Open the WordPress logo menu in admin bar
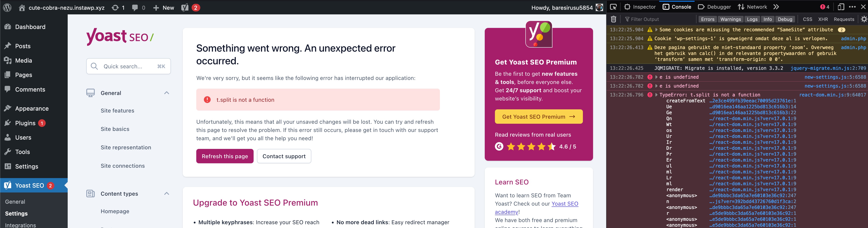Screen dimensions: 868x228 [x=7, y=7]
